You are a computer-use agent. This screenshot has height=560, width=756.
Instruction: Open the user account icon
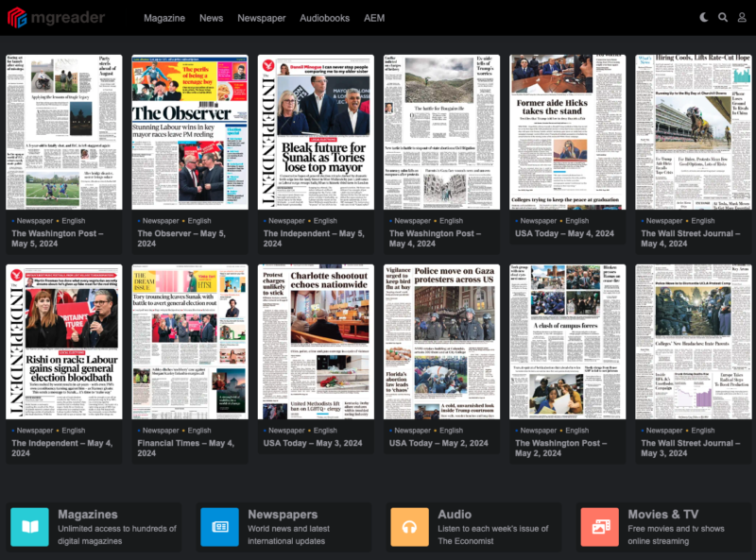(741, 17)
